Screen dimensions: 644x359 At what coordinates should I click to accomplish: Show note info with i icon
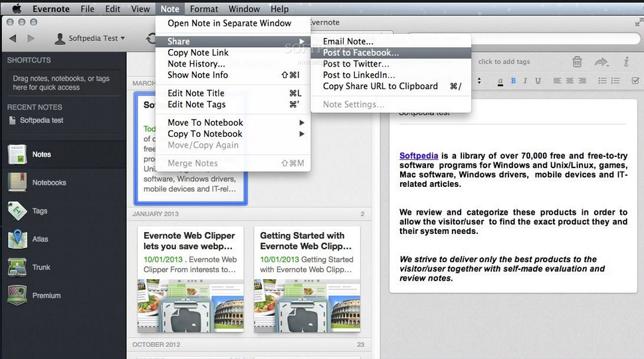pos(626,62)
